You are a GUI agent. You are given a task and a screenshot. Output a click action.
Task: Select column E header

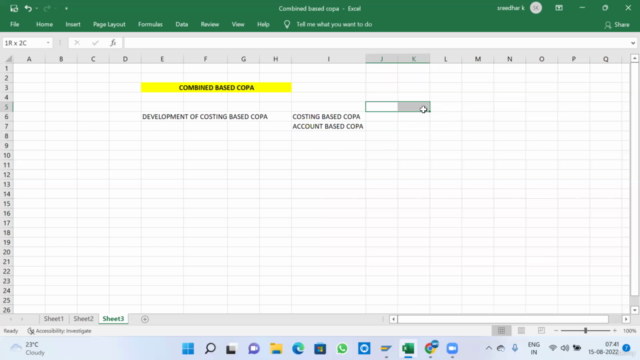[x=162, y=59]
